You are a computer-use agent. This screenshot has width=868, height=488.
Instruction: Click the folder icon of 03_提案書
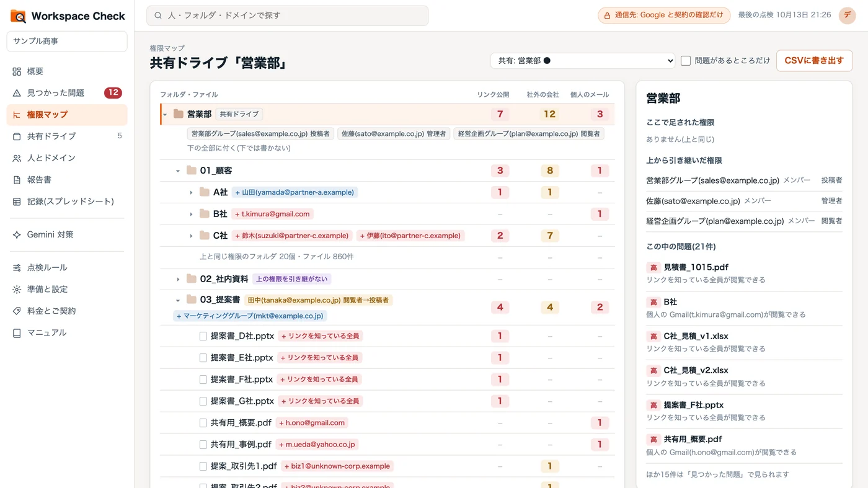(x=191, y=300)
